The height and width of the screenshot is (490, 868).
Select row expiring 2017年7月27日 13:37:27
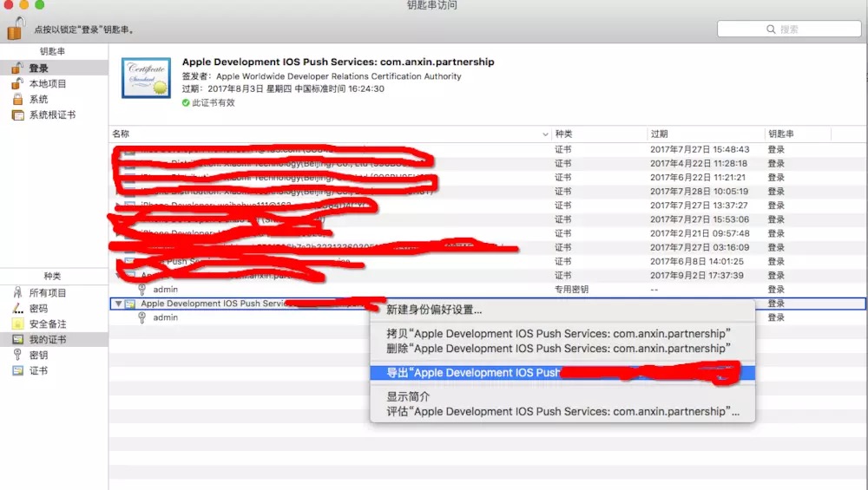pos(487,206)
